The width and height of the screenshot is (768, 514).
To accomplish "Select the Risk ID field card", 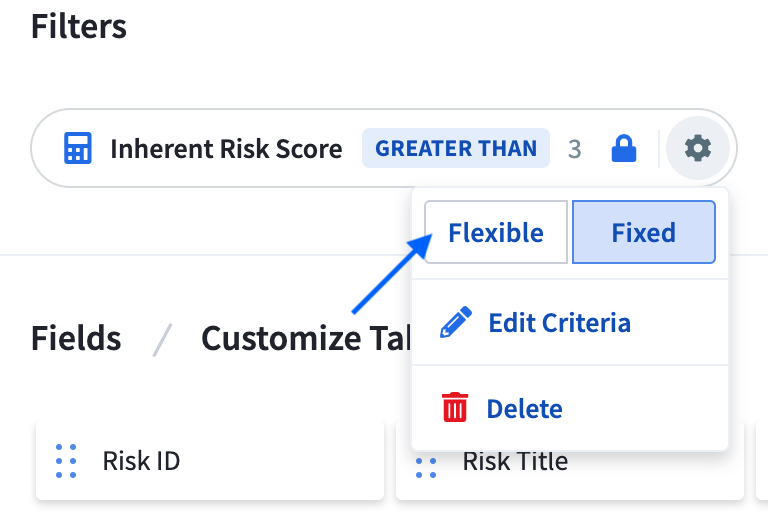I will (x=210, y=461).
